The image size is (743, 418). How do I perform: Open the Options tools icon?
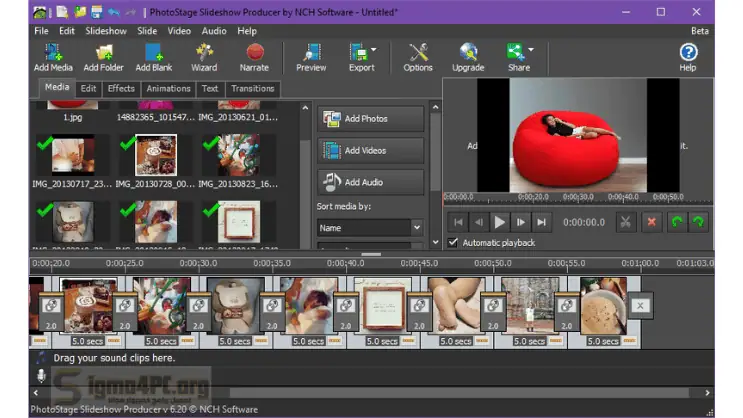(418, 54)
